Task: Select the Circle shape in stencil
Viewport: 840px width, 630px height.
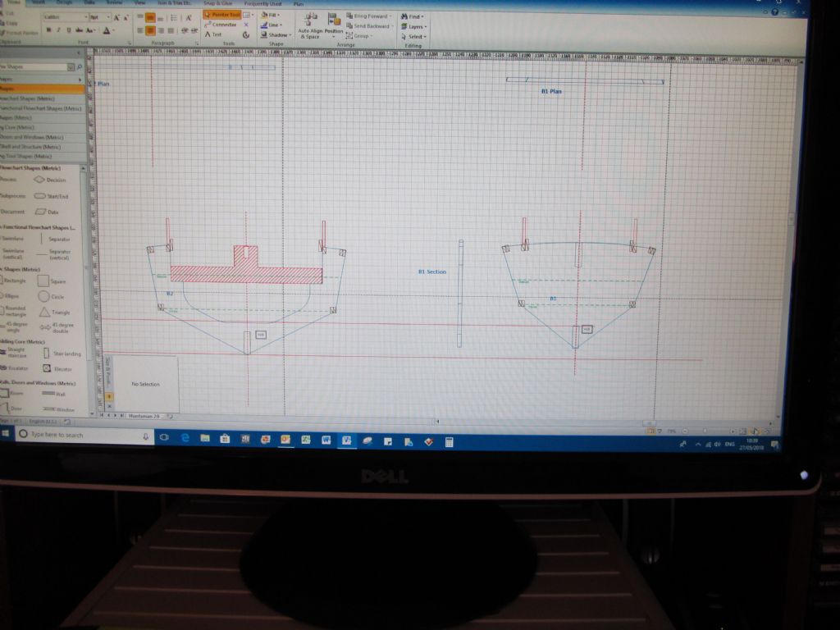Action: [51, 297]
